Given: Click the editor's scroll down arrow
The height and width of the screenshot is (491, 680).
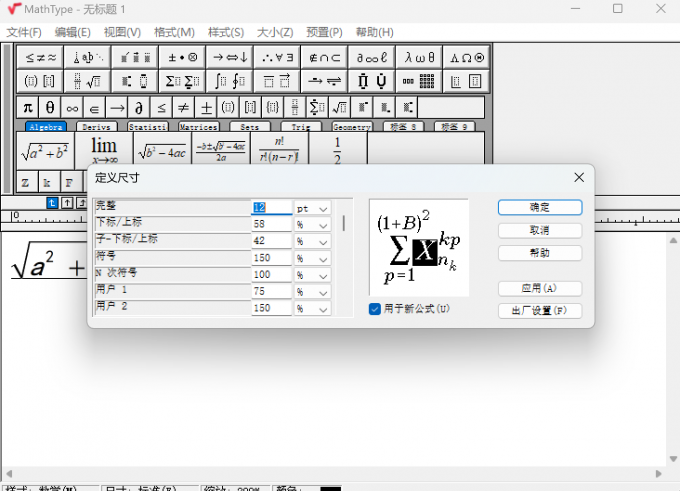Looking at the screenshot, I should click(673, 459).
